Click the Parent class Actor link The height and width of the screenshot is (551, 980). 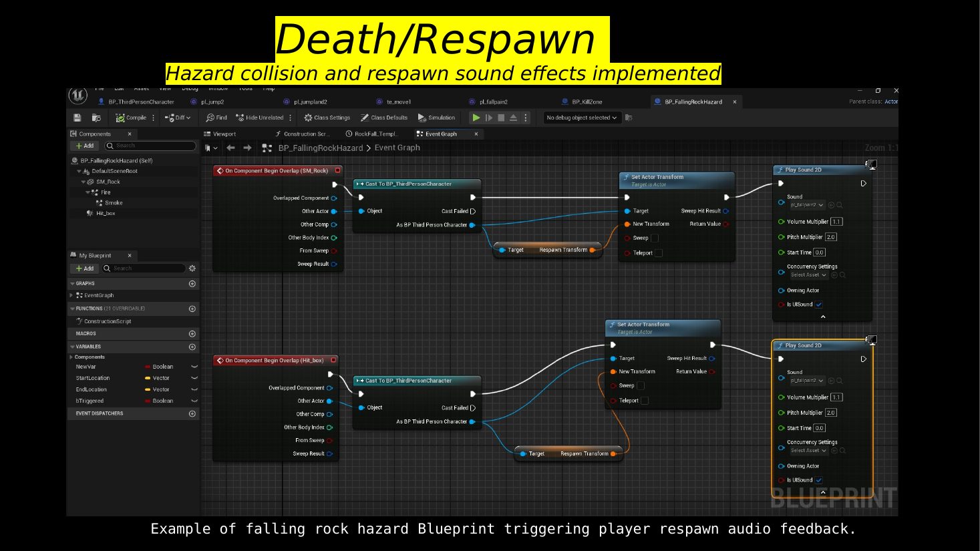click(891, 102)
